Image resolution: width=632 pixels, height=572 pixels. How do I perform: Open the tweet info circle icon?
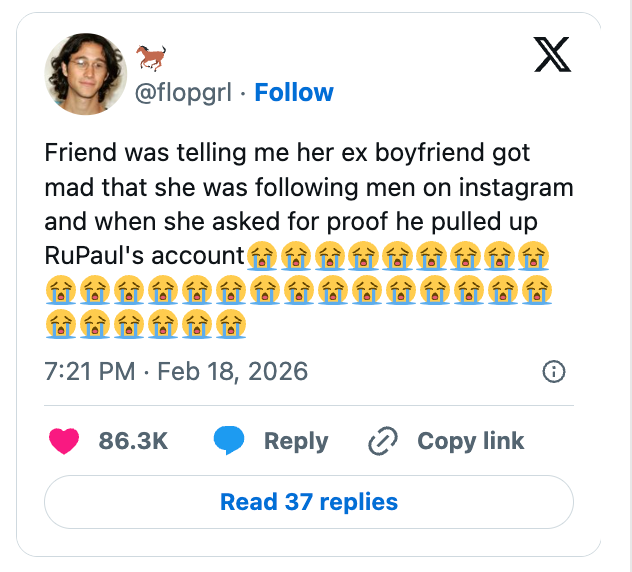pyautogui.click(x=553, y=372)
